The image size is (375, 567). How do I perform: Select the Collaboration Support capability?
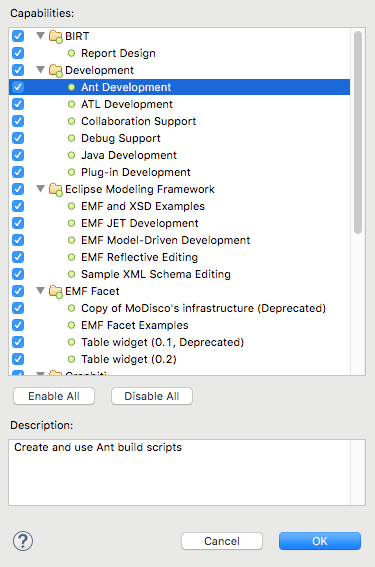point(139,121)
